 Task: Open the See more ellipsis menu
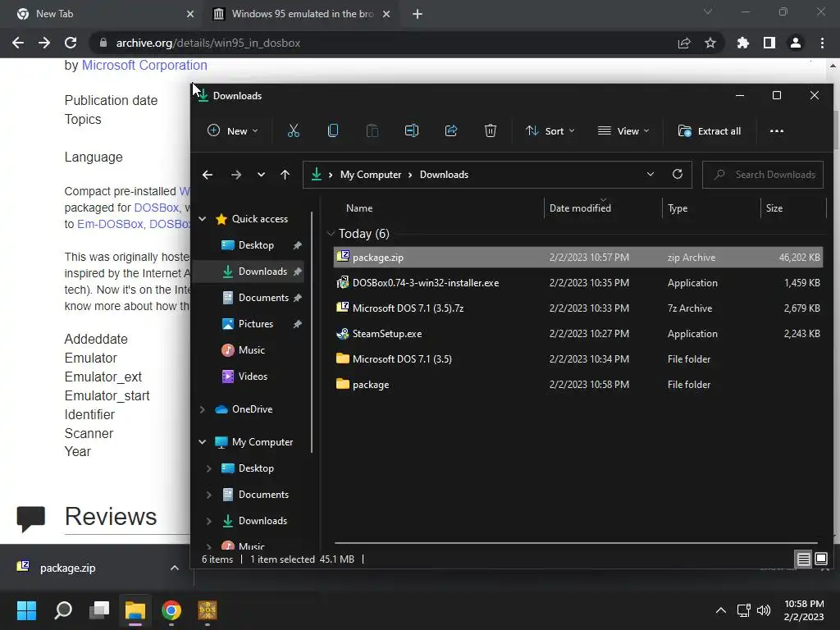pyautogui.click(x=776, y=130)
